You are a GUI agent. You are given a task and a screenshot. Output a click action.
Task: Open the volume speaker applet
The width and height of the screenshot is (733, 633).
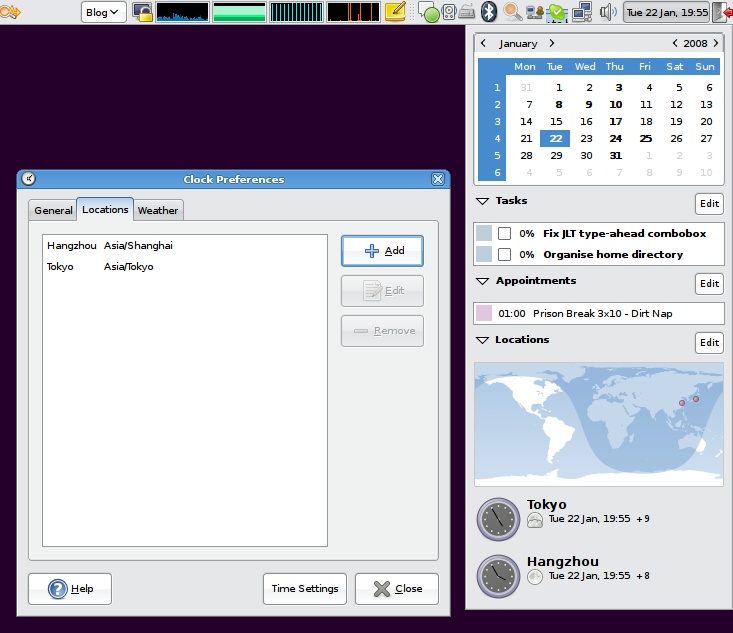(x=608, y=12)
